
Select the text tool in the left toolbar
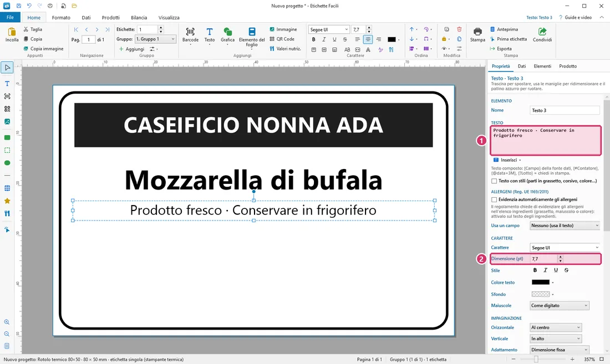7,84
